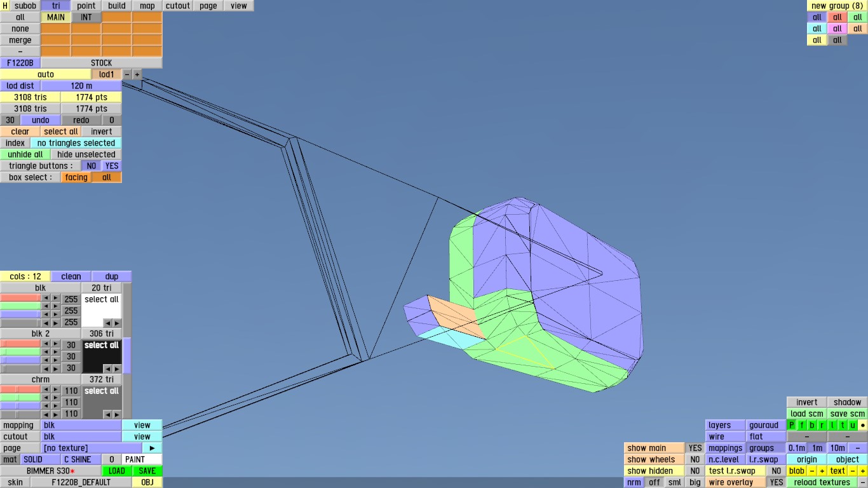
Task: Click the minus button right of 10m
Action: 858,448
